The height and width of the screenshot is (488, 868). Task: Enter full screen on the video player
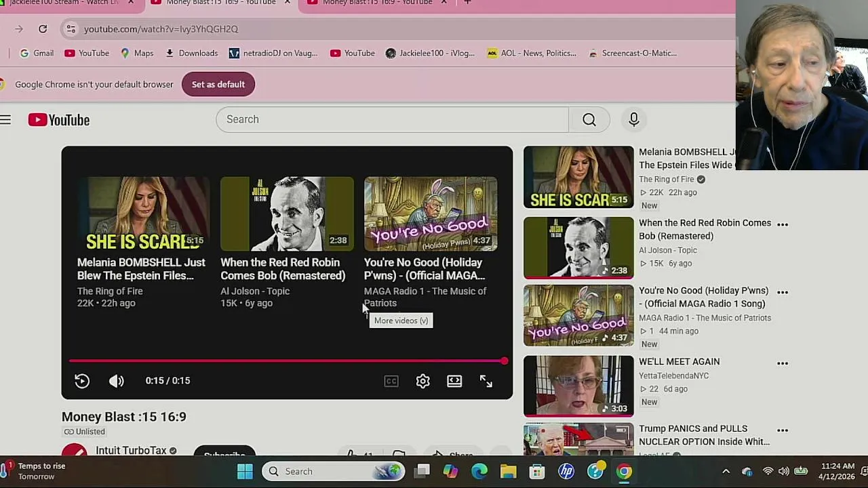tap(486, 381)
